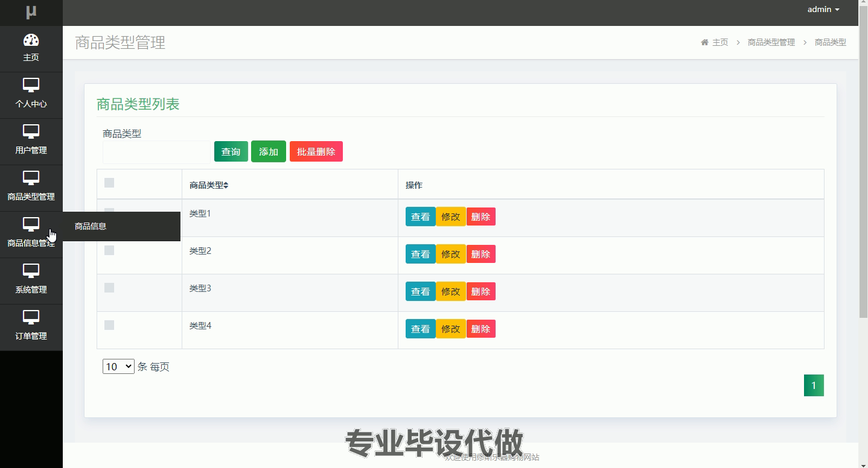
Task: Open 商品类型管理 monitor icon in sidebar
Action: pos(31,178)
